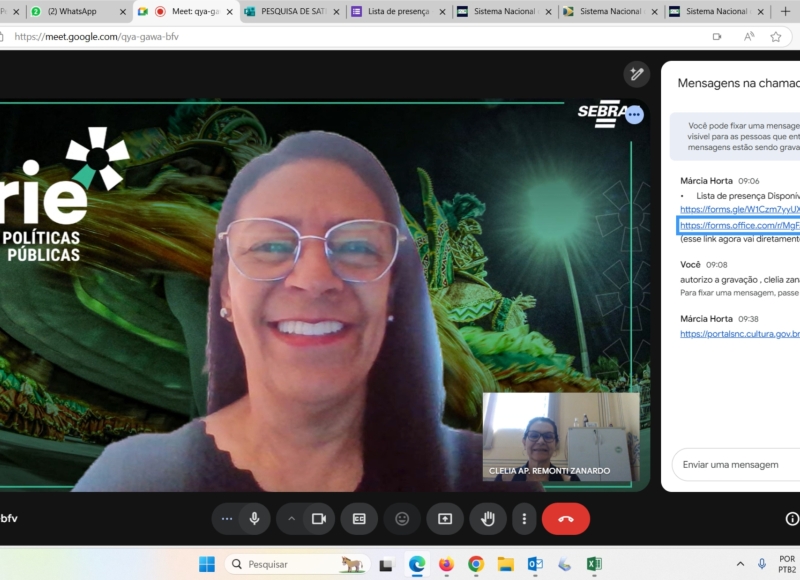Open emoji reactions panel
800x580 pixels.
[402, 519]
